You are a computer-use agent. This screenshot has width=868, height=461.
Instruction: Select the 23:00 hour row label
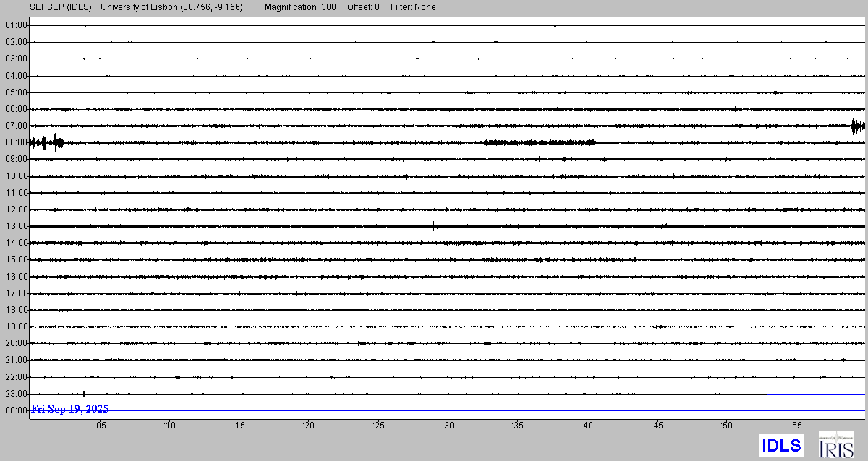click(x=16, y=394)
